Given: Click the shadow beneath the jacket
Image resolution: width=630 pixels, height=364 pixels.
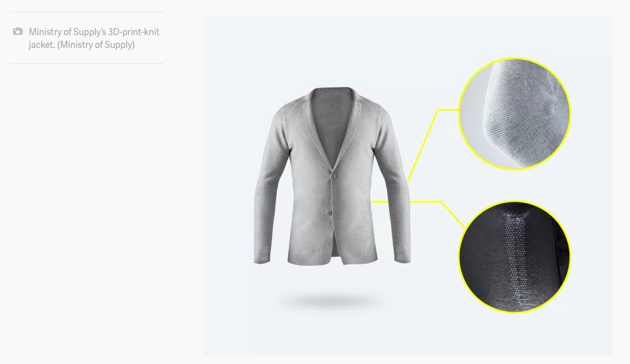Looking at the screenshot, I should pos(332,301).
